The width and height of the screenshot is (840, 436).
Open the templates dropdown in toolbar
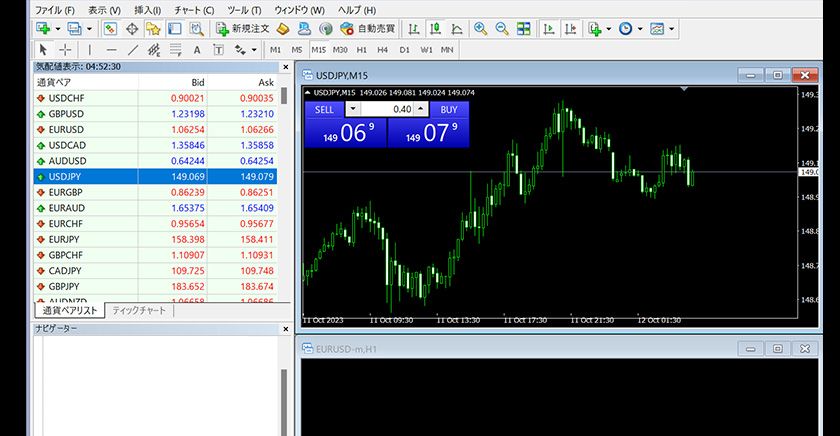click(x=671, y=29)
